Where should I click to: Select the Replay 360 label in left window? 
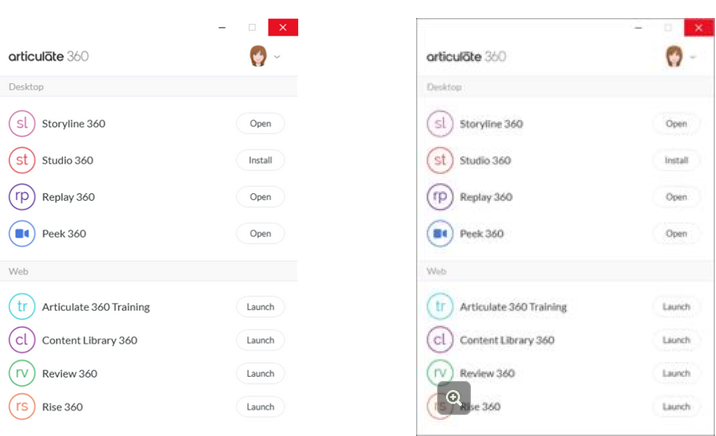[68, 197]
